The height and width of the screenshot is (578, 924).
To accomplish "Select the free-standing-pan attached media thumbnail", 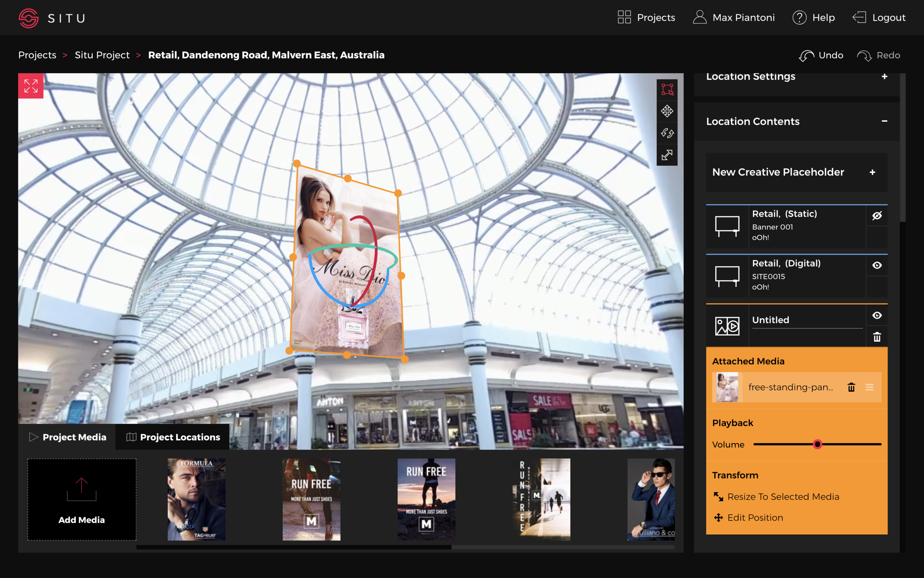I will [727, 387].
